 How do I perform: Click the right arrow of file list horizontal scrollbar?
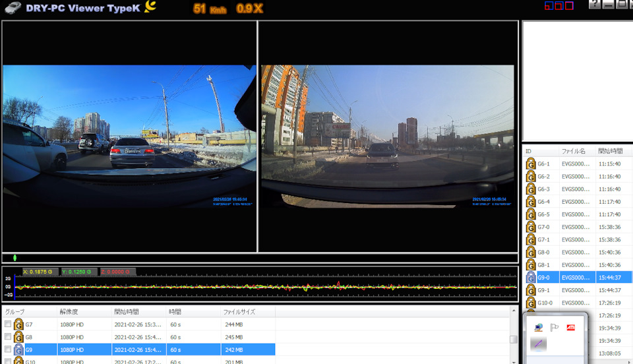(630, 363)
